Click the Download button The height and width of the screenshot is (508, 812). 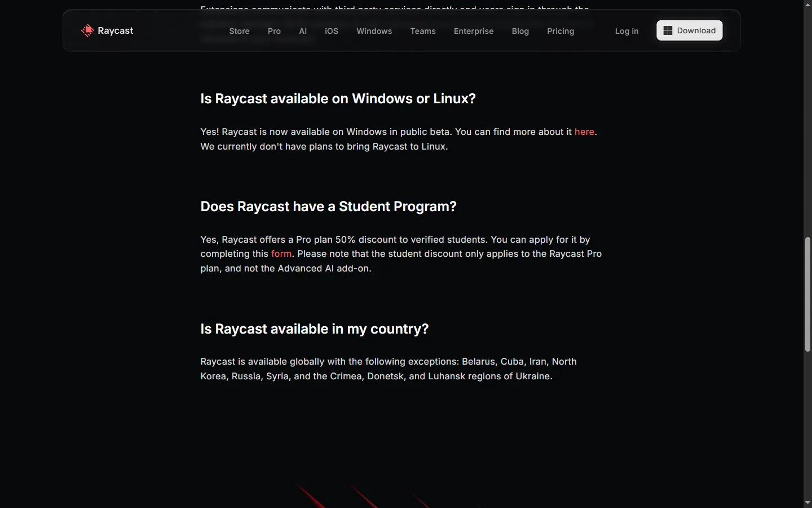coord(690,30)
